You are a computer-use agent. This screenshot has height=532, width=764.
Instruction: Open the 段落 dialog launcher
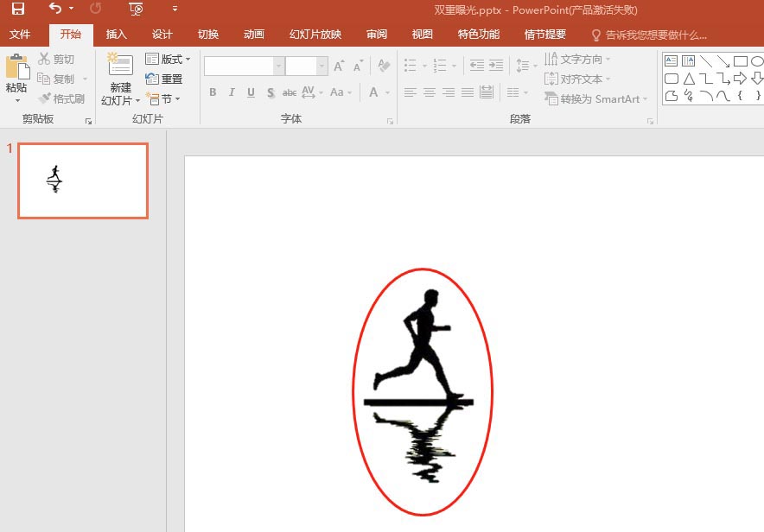click(x=650, y=121)
